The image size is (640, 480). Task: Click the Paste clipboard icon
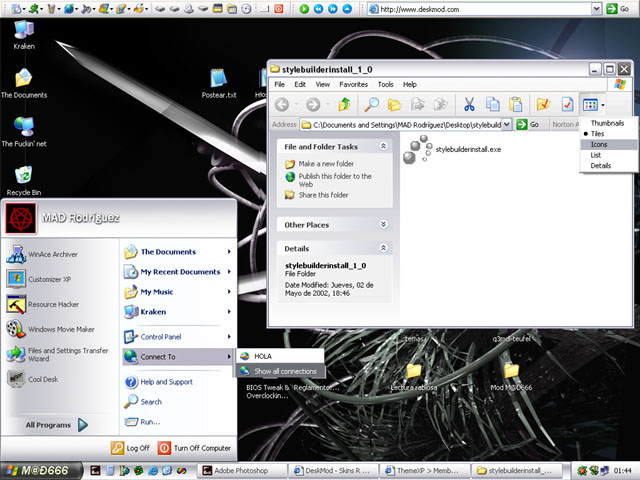pos(516,104)
